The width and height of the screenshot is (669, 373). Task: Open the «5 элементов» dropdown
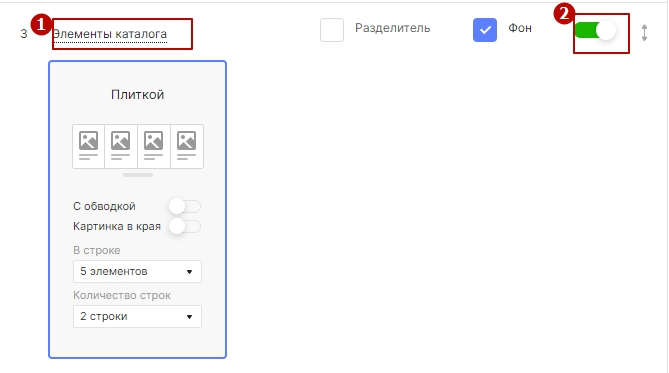point(137,271)
